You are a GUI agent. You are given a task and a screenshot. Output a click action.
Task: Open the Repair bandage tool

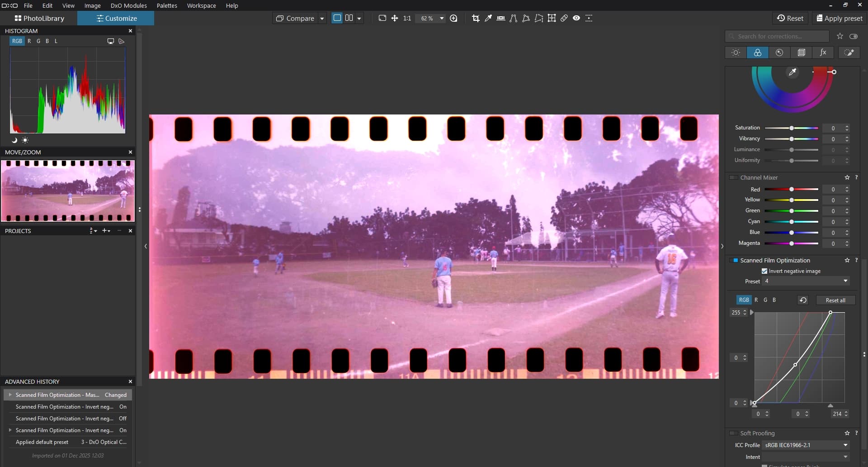[x=564, y=18]
